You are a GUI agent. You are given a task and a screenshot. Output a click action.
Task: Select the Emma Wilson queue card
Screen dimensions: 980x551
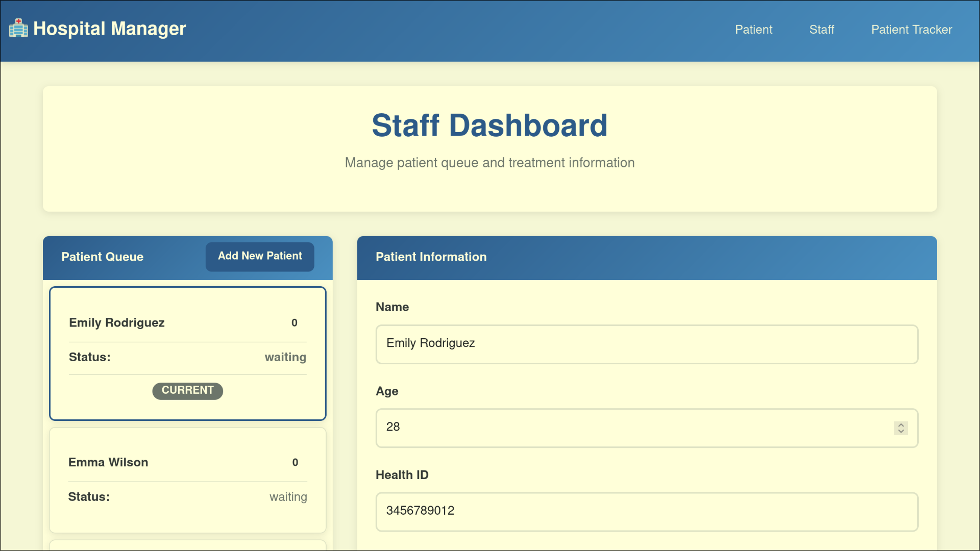point(108,462)
